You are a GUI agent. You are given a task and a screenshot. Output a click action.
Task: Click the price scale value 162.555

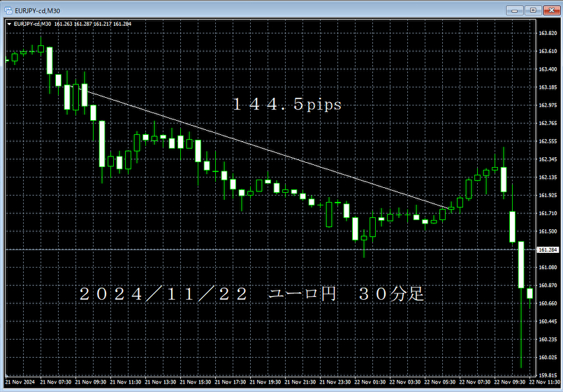coord(548,141)
